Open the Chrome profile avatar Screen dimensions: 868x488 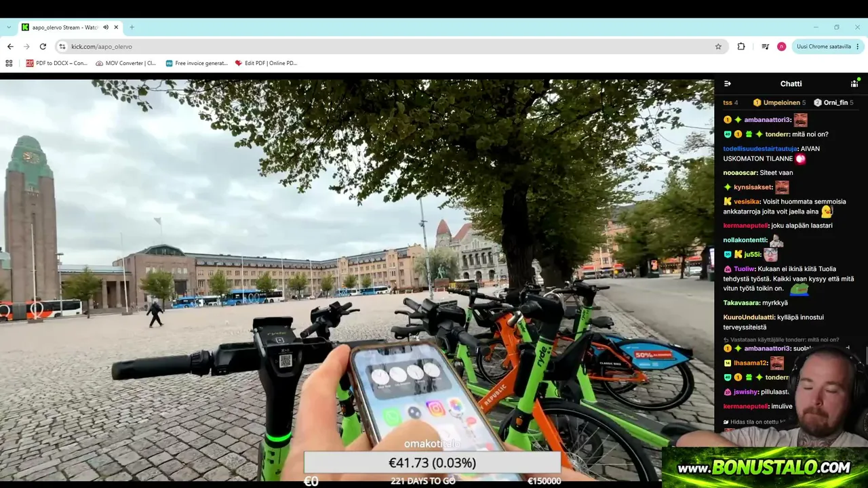[781, 47]
